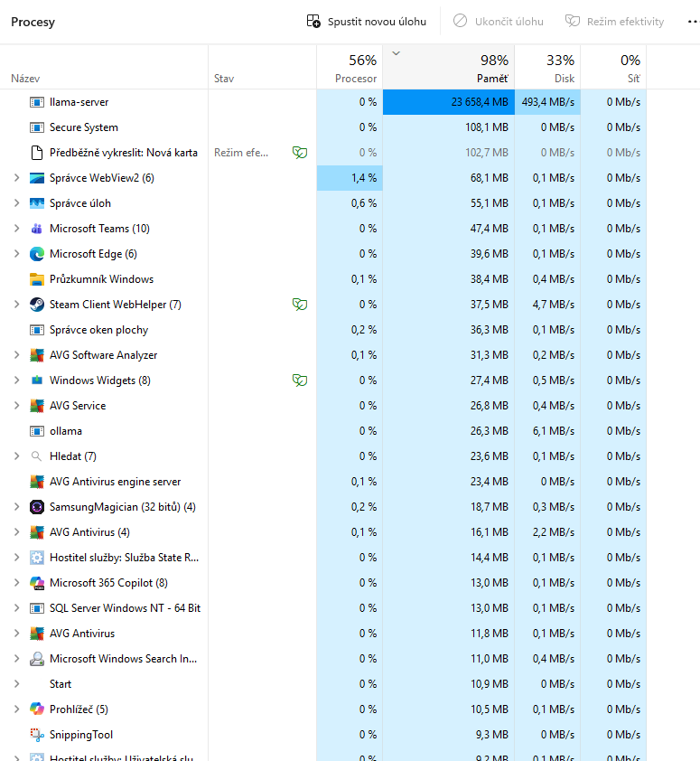This screenshot has height=761, width=700.
Task: Click the SnippingTool icon
Action: pos(37,734)
